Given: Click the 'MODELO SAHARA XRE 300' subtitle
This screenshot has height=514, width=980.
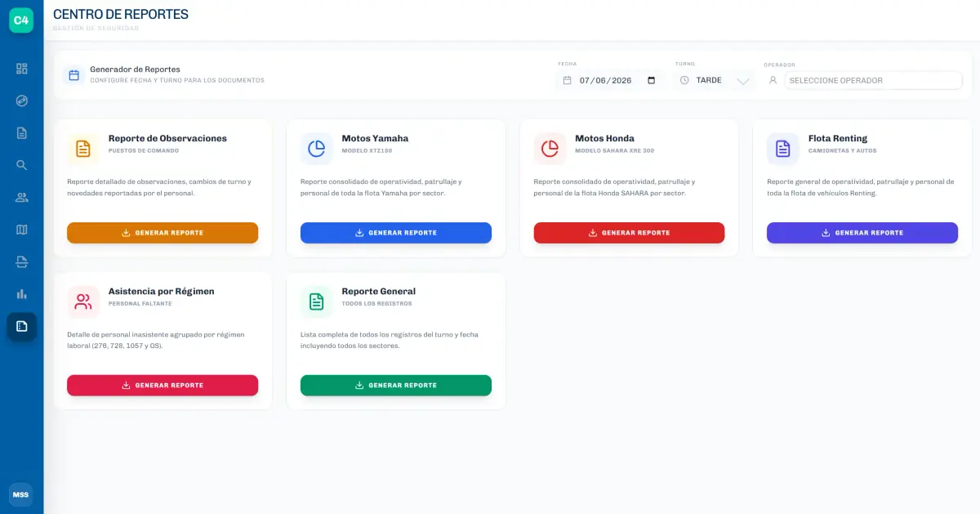Looking at the screenshot, I should [614, 150].
